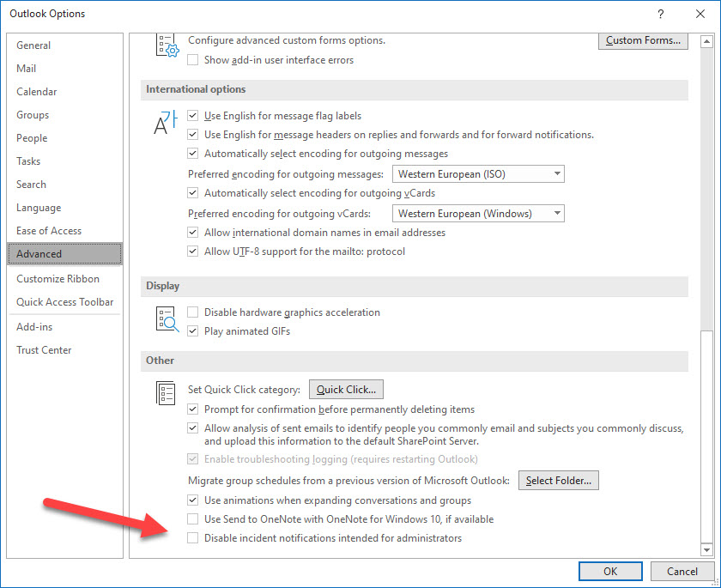This screenshot has width=721, height=588.
Task: Click the custom forms gear icon
Action: tap(167, 45)
